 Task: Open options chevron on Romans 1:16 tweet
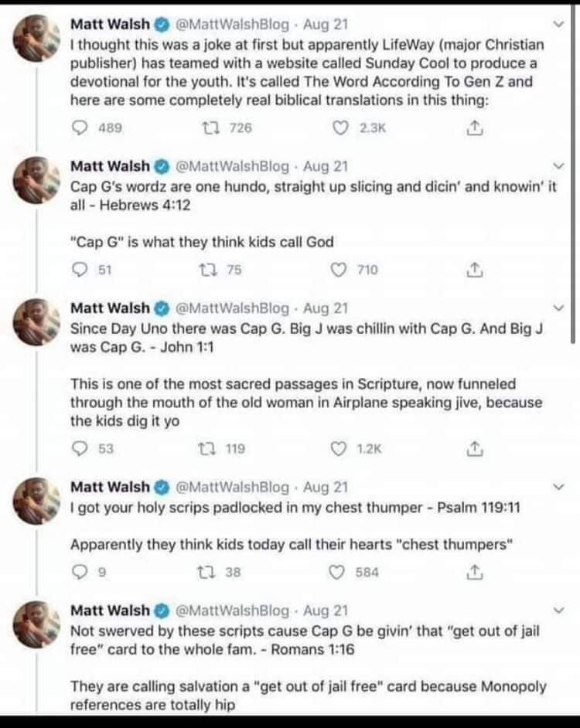coord(560,611)
